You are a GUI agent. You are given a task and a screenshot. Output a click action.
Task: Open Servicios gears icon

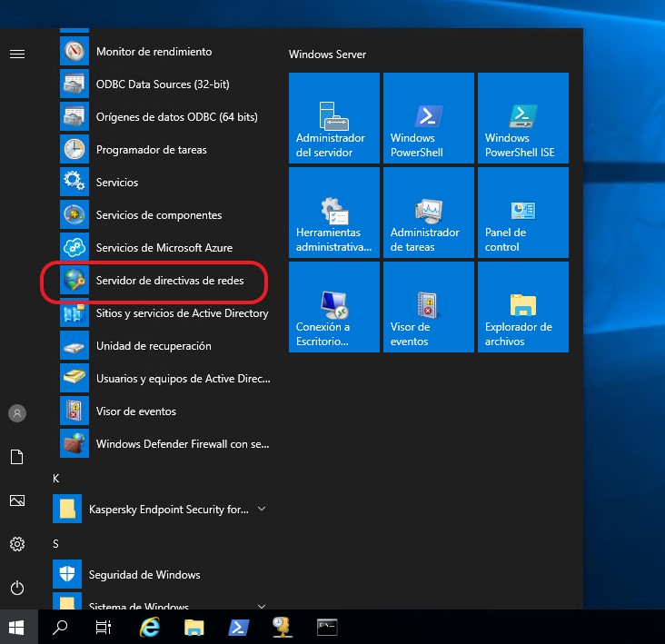pyautogui.click(x=74, y=182)
